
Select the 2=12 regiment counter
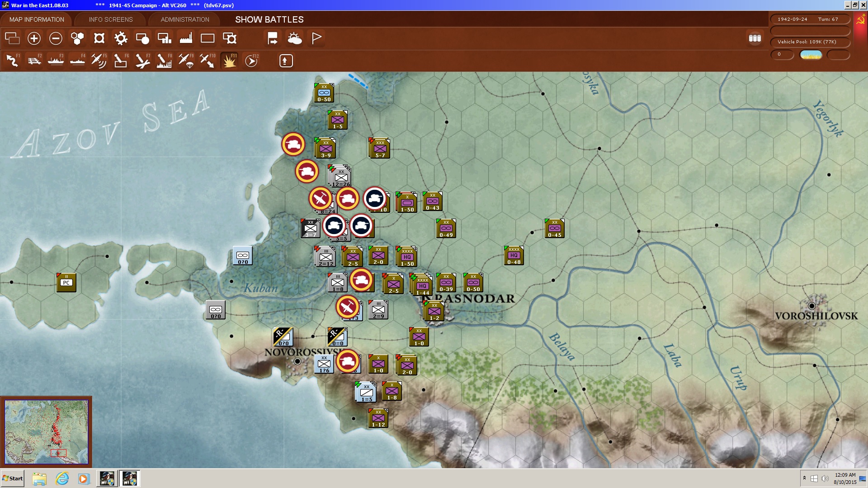[325, 257]
